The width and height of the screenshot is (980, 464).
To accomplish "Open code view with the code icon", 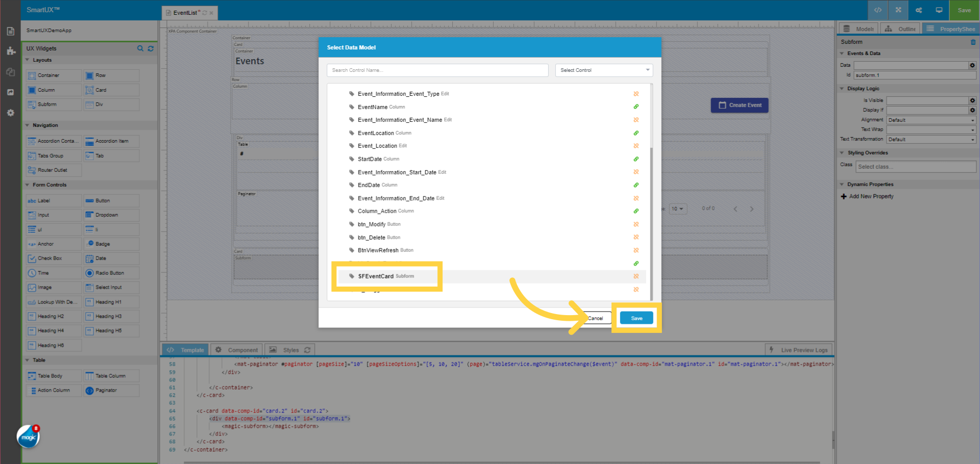I will click(877, 10).
